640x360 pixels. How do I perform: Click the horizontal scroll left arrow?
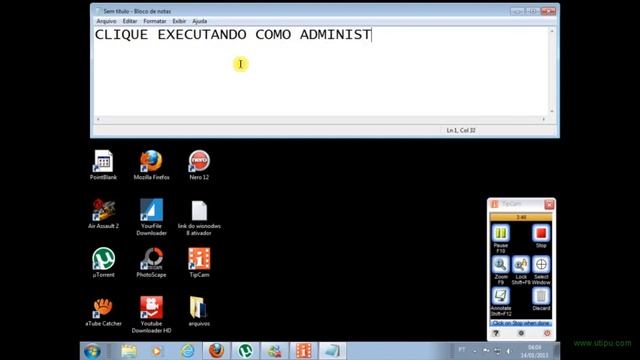pos(98,119)
